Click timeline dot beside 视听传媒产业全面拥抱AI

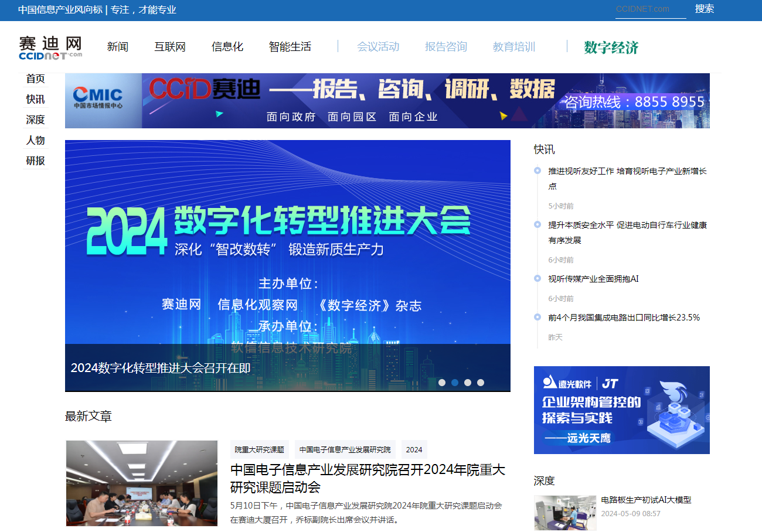pyautogui.click(x=538, y=278)
